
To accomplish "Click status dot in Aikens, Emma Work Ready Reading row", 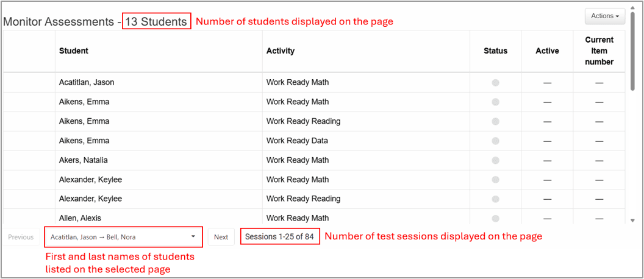I will (495, 121).
